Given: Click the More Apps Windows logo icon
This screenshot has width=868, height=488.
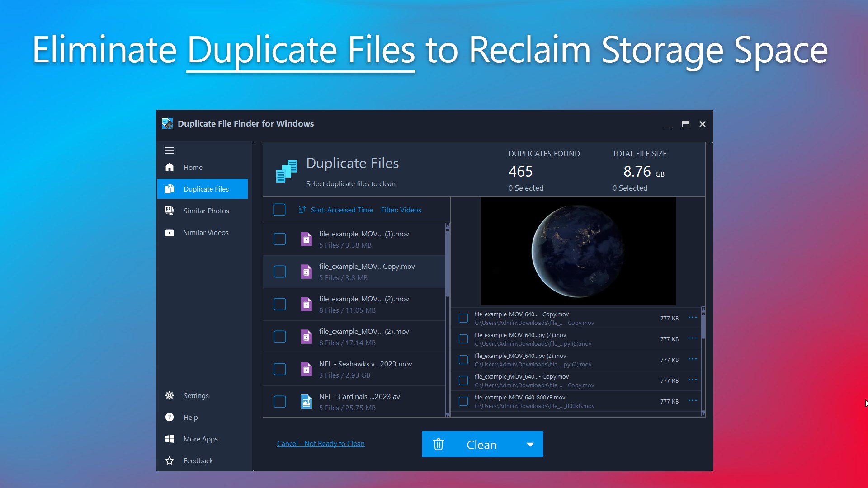Looking at the screenshot, I should pyautogui.click(x=170, y=439).
